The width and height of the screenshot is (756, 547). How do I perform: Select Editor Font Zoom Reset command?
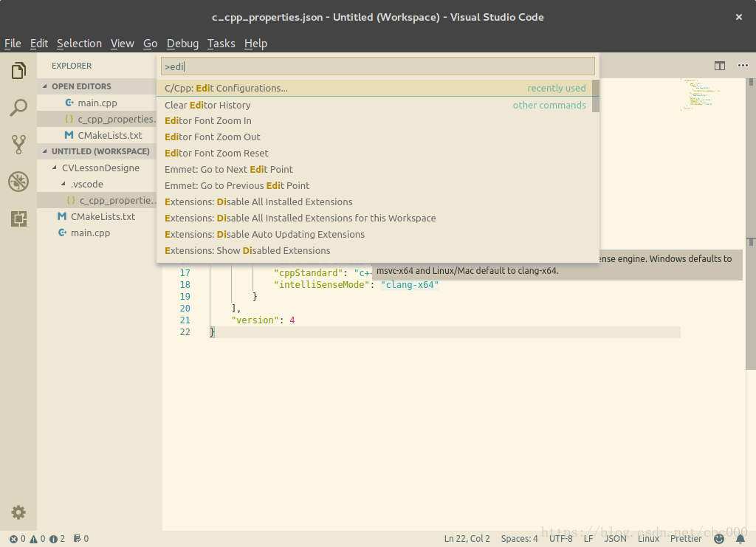(374, 154)
